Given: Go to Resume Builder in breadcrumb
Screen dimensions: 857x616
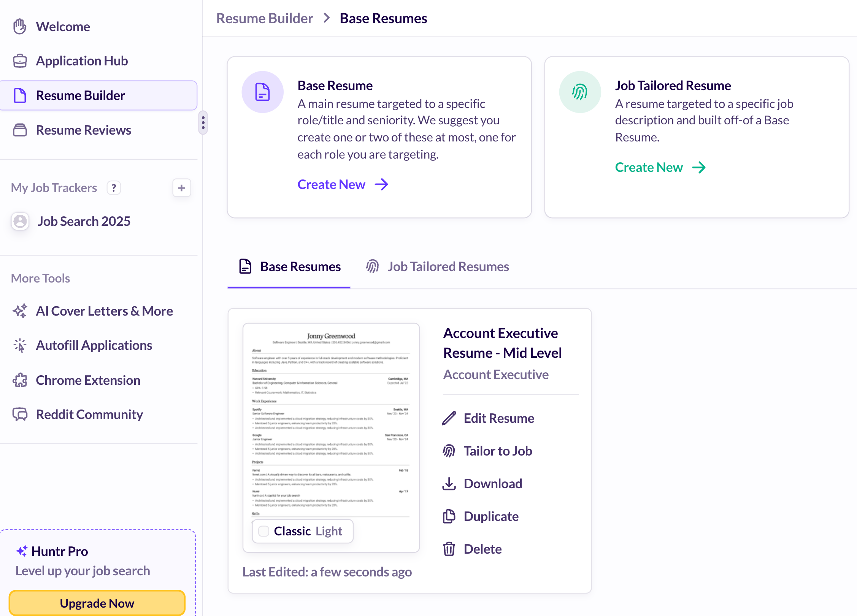Looking at the screenshot, I should click(265, 18).
